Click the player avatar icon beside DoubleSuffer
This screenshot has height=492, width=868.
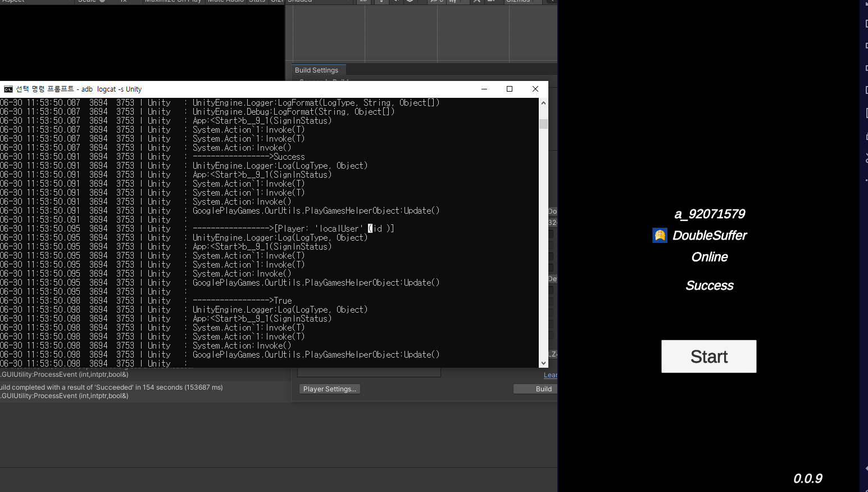(660, 236)
